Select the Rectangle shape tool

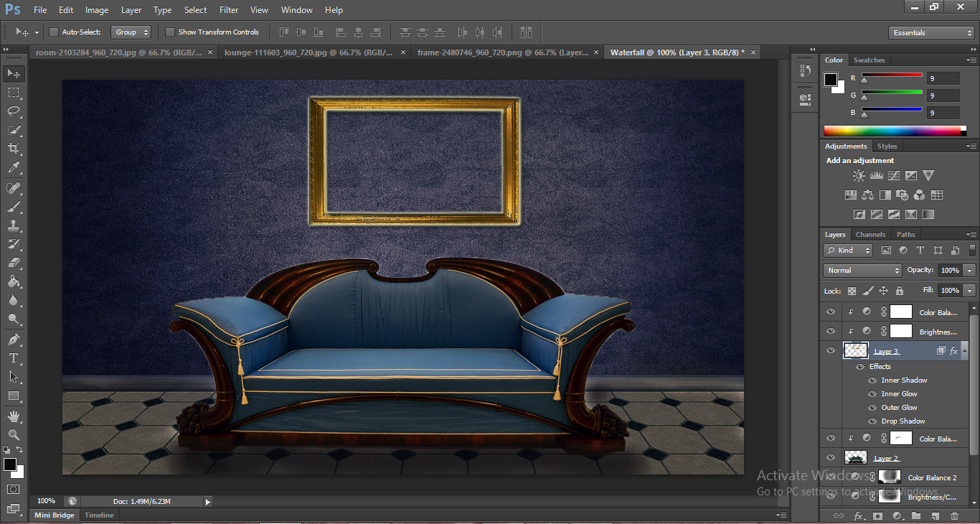(x=14, y=396)
